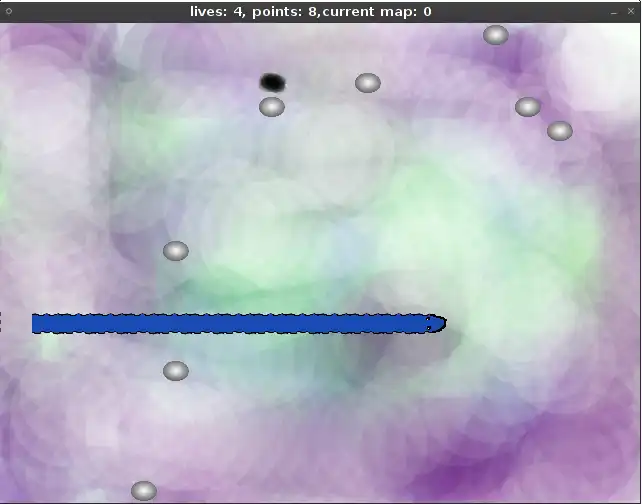Screen dimensions: 642x504
Task: Click the lives and points title text
Action: (311, 11)
